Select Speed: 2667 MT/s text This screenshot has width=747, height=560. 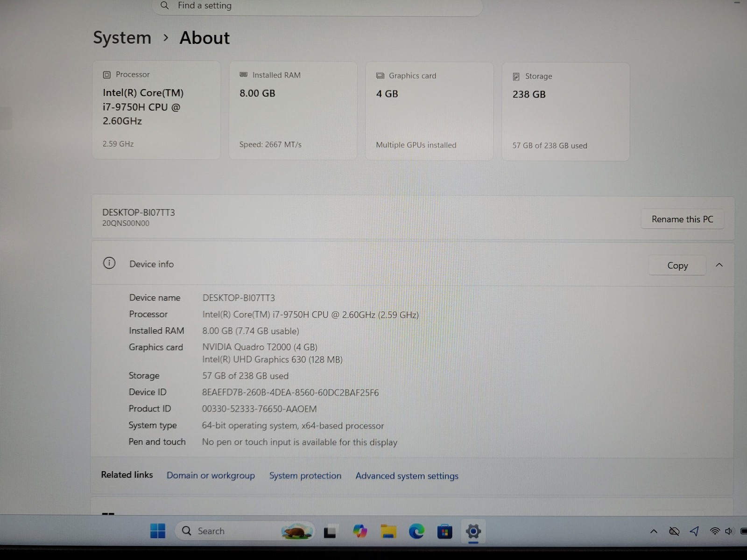coord(270,145)
